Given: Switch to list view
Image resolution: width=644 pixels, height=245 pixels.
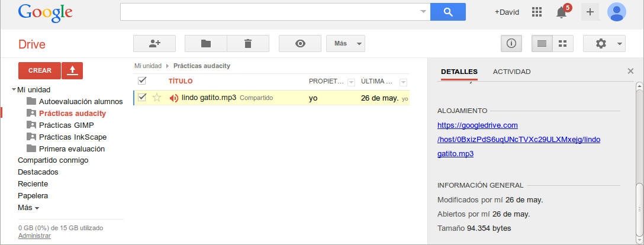Looking at the screenshot, I should pos(542,44).
